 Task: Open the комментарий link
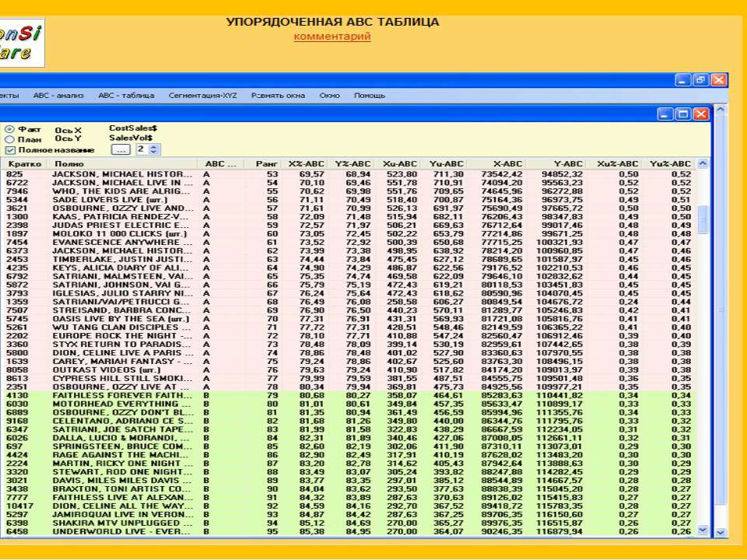(x=332, y=37)
